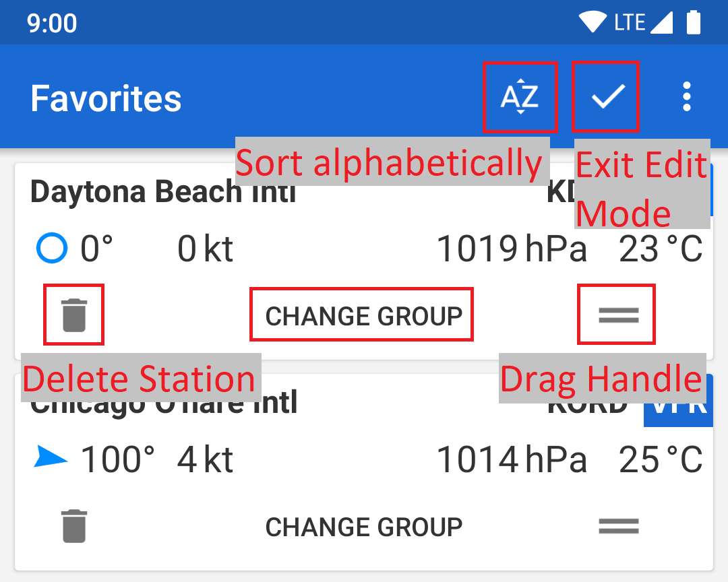The height and width of the screenshot is (582, 728).
Task: Click CHANGE GROUP for Chicago O'Hare
Action: click(363, 527)
